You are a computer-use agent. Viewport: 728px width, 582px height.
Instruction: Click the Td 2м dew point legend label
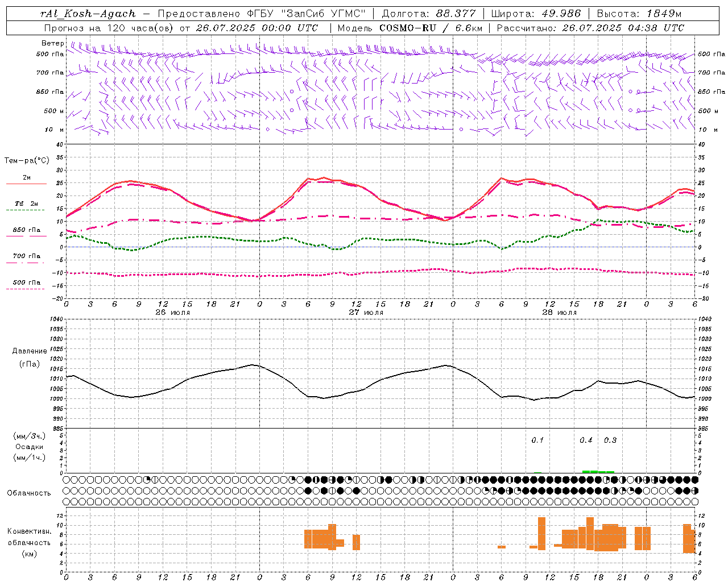coord(27,203)
